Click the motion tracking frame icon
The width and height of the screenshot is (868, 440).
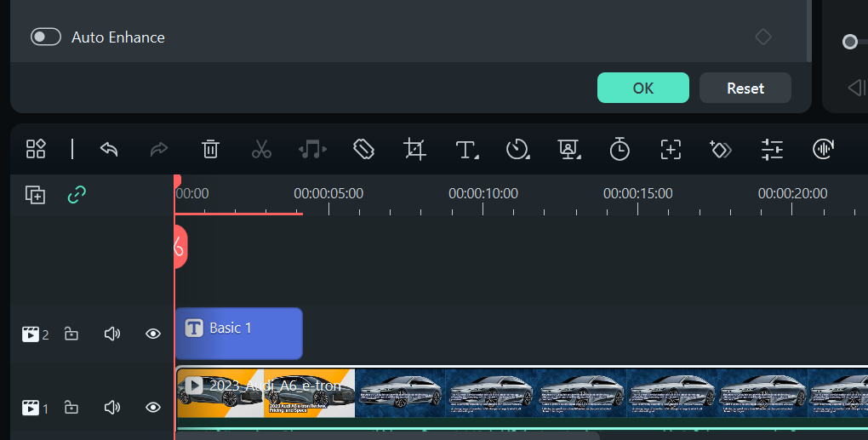[x=671, y=149]
